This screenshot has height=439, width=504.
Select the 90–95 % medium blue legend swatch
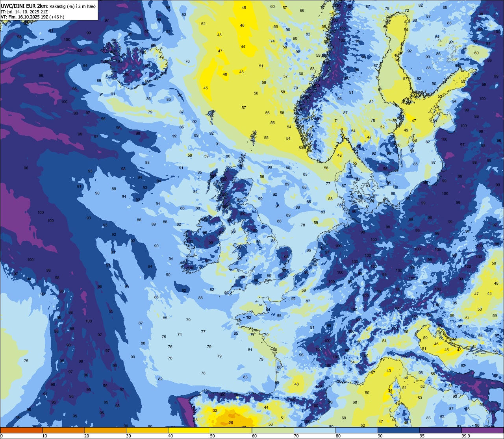[398, 430]
